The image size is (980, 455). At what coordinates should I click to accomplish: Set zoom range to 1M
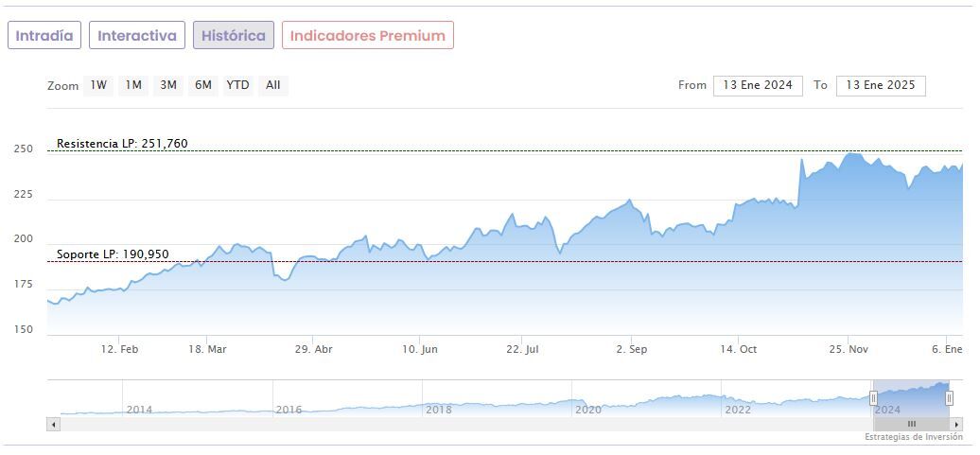tap(133, 85)
